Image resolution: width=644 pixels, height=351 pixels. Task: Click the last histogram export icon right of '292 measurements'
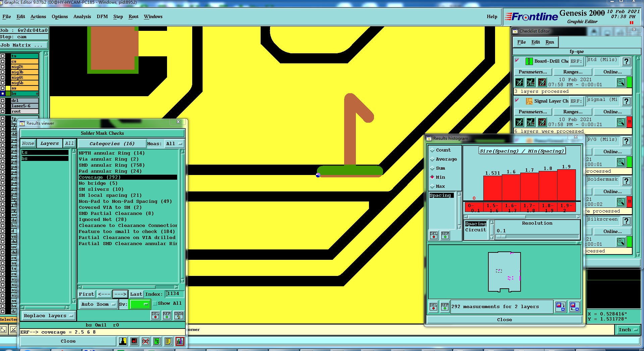(x=574, y=306)
